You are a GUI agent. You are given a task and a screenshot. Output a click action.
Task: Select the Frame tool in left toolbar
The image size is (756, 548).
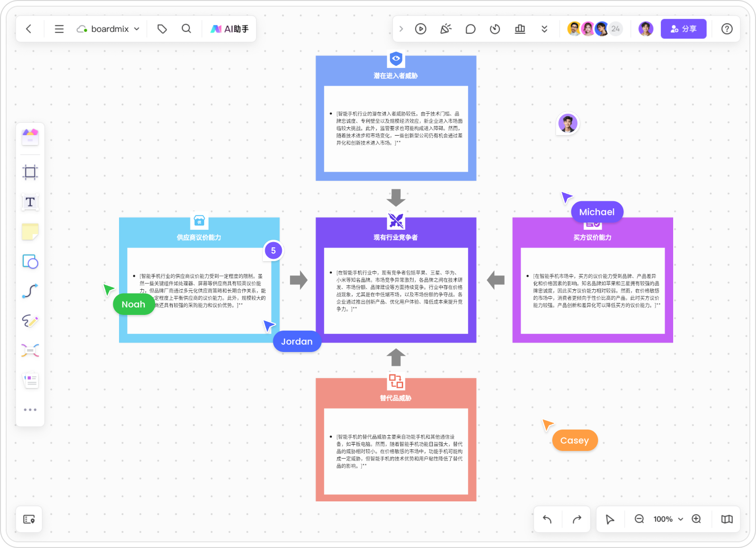pyautogui.click(x=30, y=172)
